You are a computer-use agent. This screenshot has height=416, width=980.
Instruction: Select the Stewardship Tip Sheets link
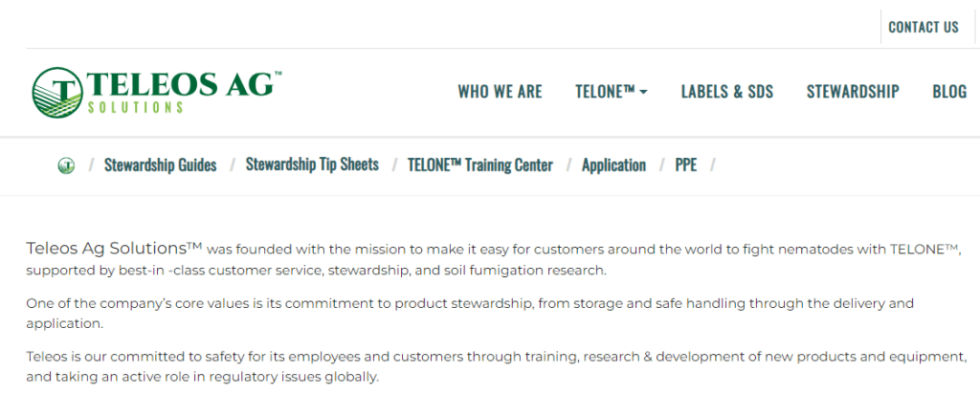tap(312, 164)
